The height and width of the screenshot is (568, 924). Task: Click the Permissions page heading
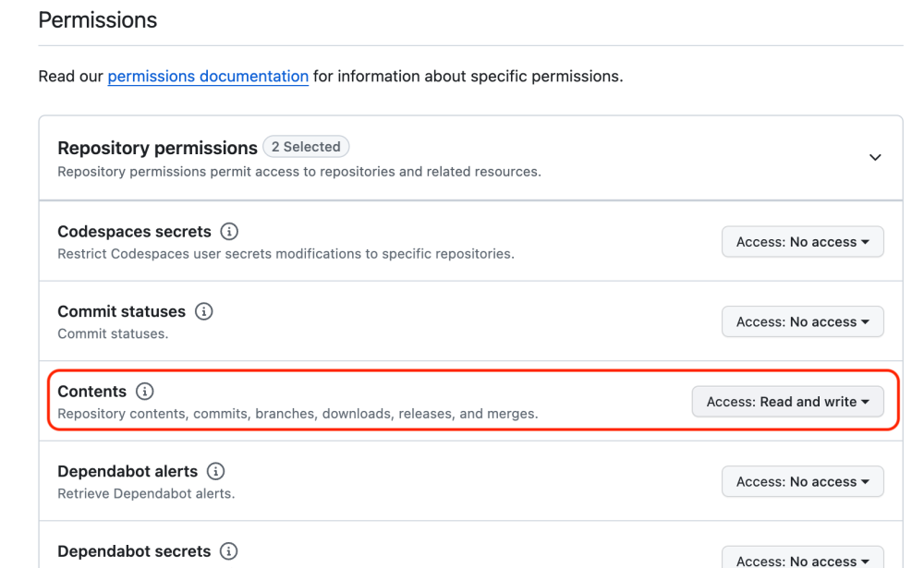[98, 20]
